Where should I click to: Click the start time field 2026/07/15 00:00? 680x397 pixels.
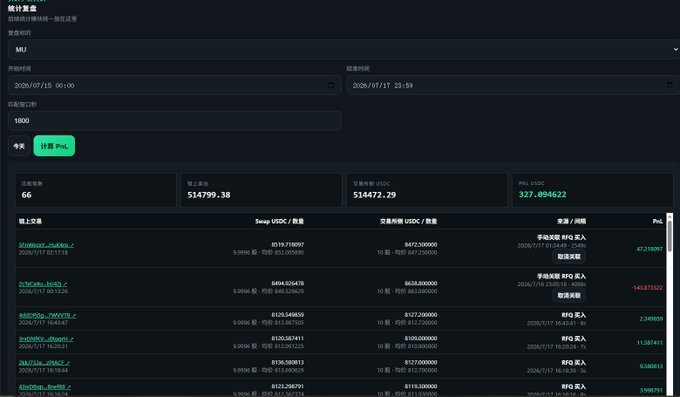pyautogui.click(x=174, y=85)
